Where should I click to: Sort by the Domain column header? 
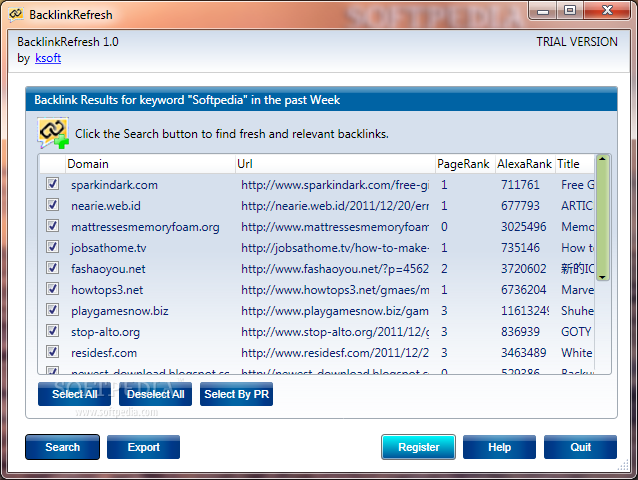tap(150, 164)
